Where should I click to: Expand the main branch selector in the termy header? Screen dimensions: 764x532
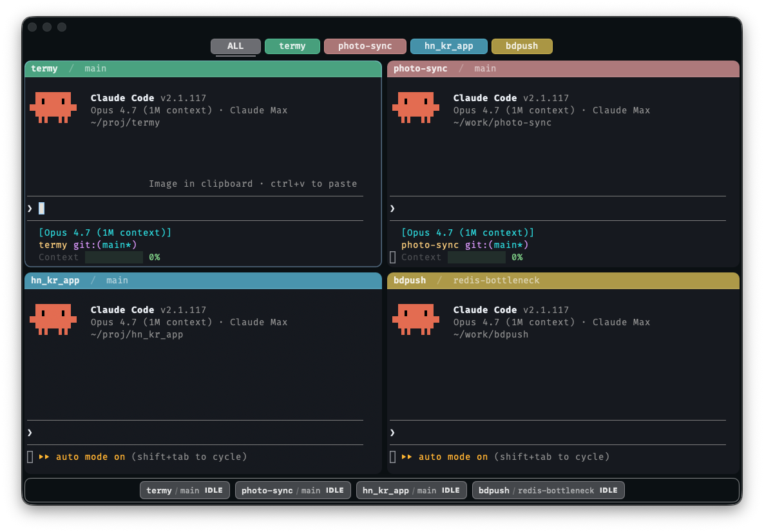95,68
